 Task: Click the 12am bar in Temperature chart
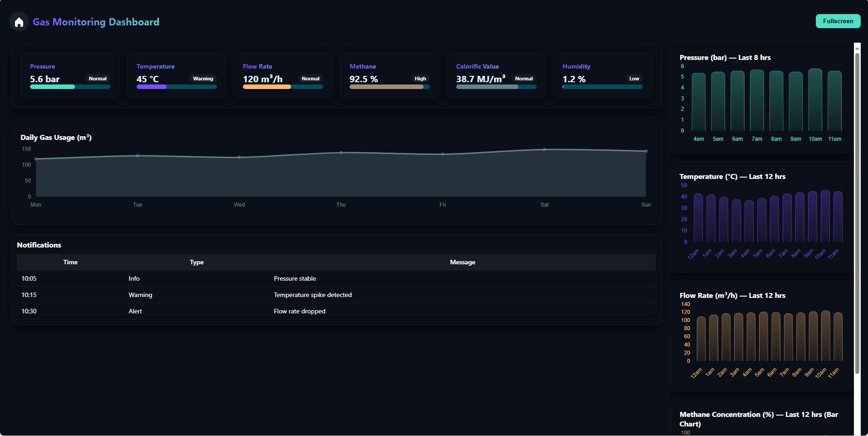(x=698, y=218)
